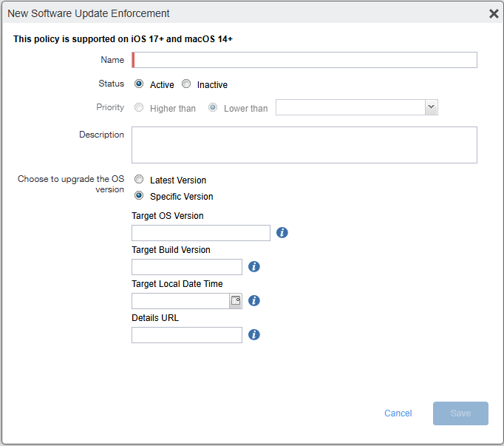Expand the priority policy dropdown arrow
The image size is (504, 446).
coord(432,108)
